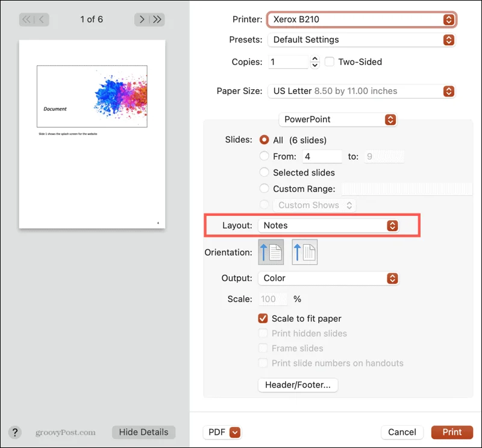Viewport: 482px width, 448px height.
Task: Click the Custom Range text field
Action: coord(407,189)
